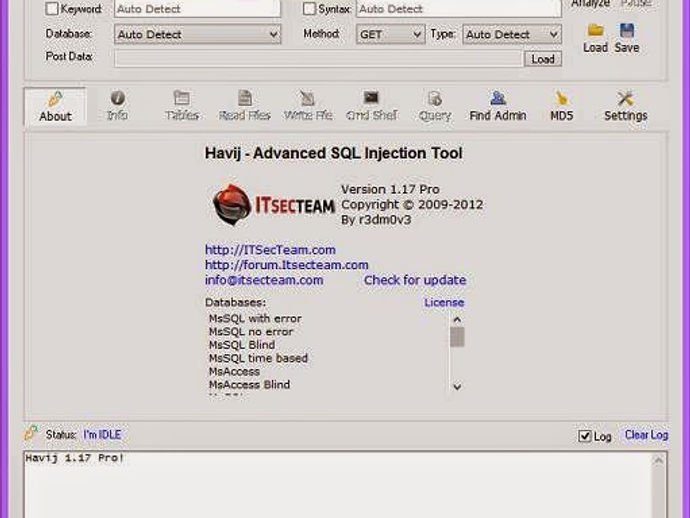Screen dimensions: 690x518
Task: Click 'Version 1.17 Pro' text
Action: pyautogui.click(x=390, y=190)
